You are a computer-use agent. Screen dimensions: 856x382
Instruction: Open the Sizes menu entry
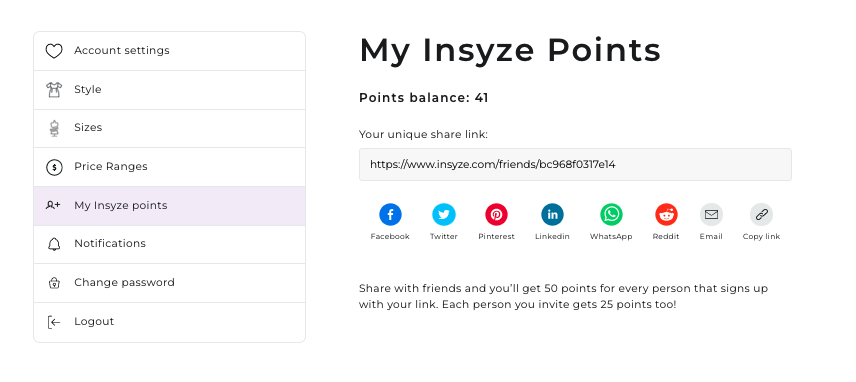click(x=169, y=128)
